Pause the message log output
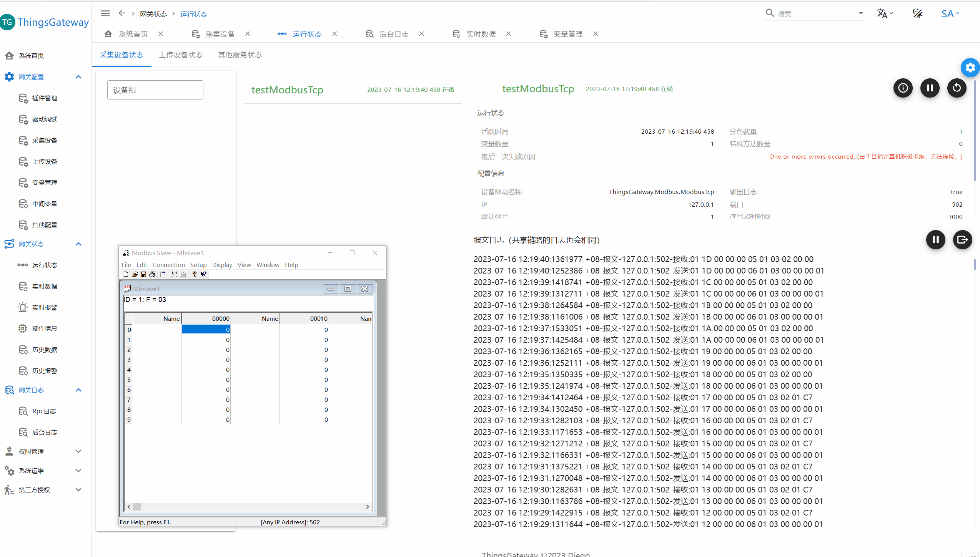 [935, 240]
